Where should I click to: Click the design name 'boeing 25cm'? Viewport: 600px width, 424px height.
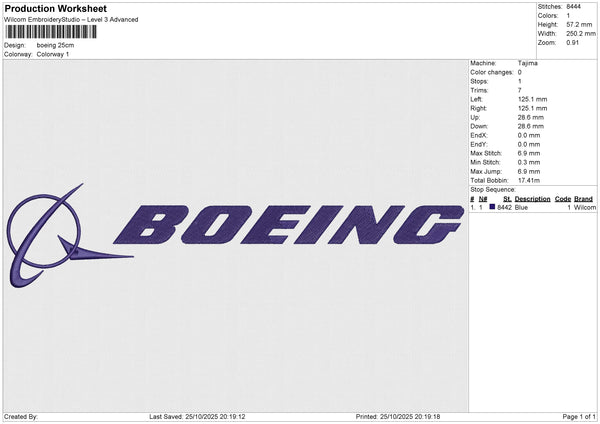(55, 45)
